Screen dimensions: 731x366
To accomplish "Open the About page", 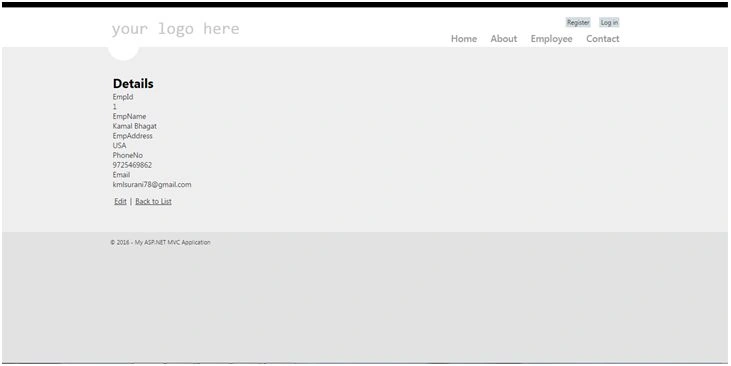I will [503, 39].
